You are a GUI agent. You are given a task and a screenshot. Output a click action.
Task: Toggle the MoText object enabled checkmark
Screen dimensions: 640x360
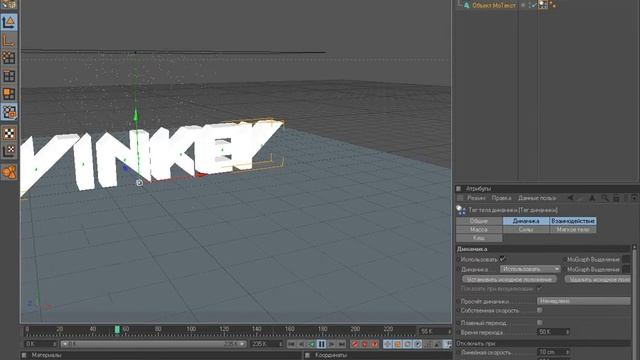click(533, 5)
